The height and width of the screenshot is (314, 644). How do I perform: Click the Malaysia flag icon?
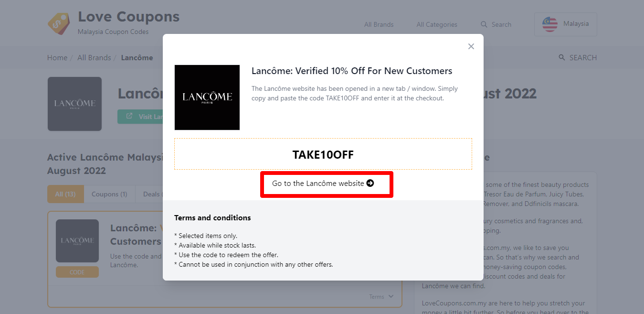pyautogui.click(x=550, y=24)
